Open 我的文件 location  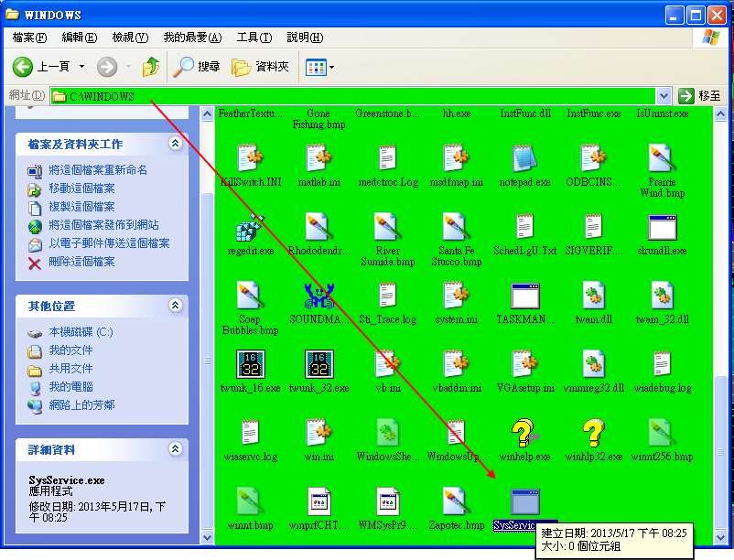(x=70, y=350)
